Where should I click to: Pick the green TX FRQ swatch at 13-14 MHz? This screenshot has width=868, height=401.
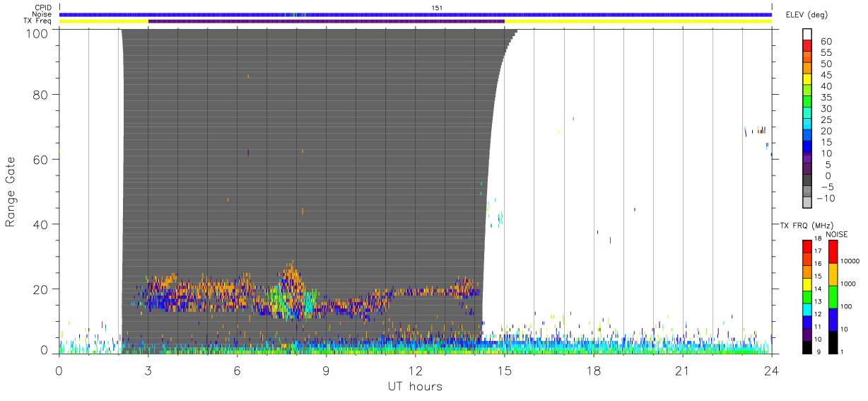(x=807, y=296)
